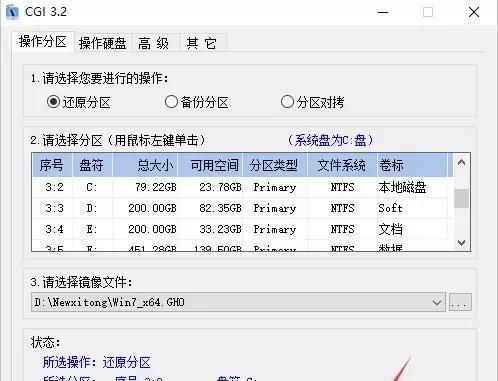Click the Soft volume label cell
Screen dimensions: 498x381
click(390, 208)
